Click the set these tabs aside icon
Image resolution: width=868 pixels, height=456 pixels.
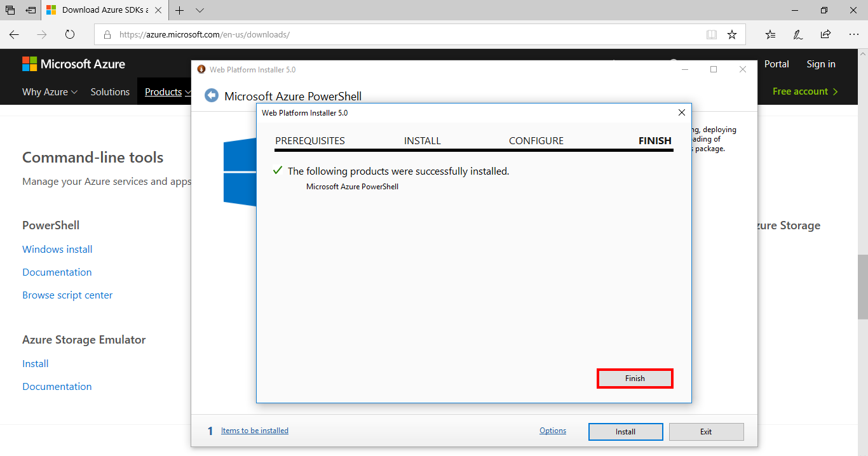[31, 10]
